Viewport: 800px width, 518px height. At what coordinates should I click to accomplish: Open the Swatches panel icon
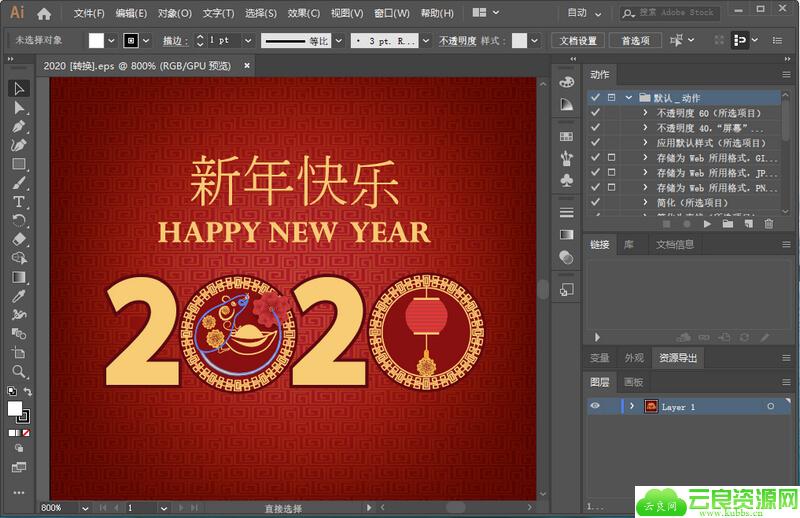[x=566, y=136]
